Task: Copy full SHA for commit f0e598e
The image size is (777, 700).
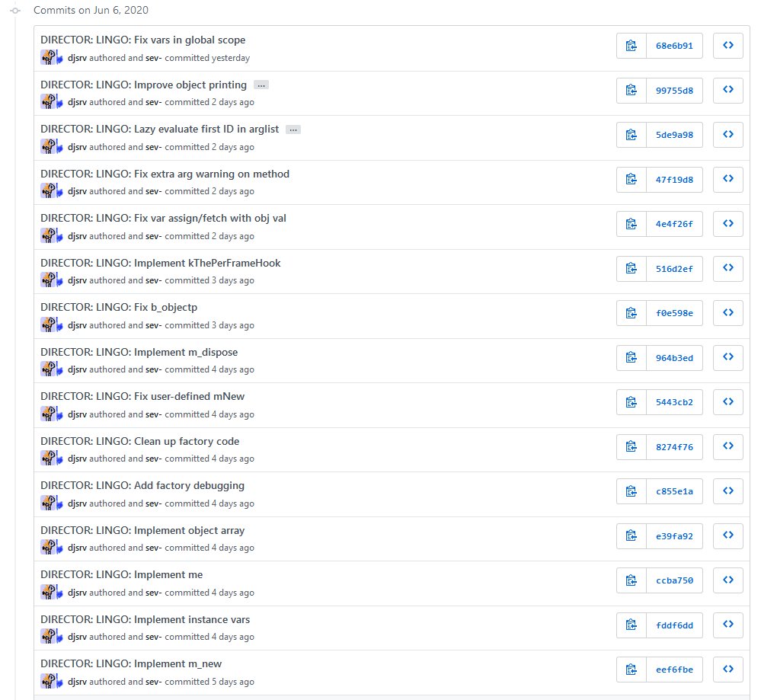Action: coord(632,313)
